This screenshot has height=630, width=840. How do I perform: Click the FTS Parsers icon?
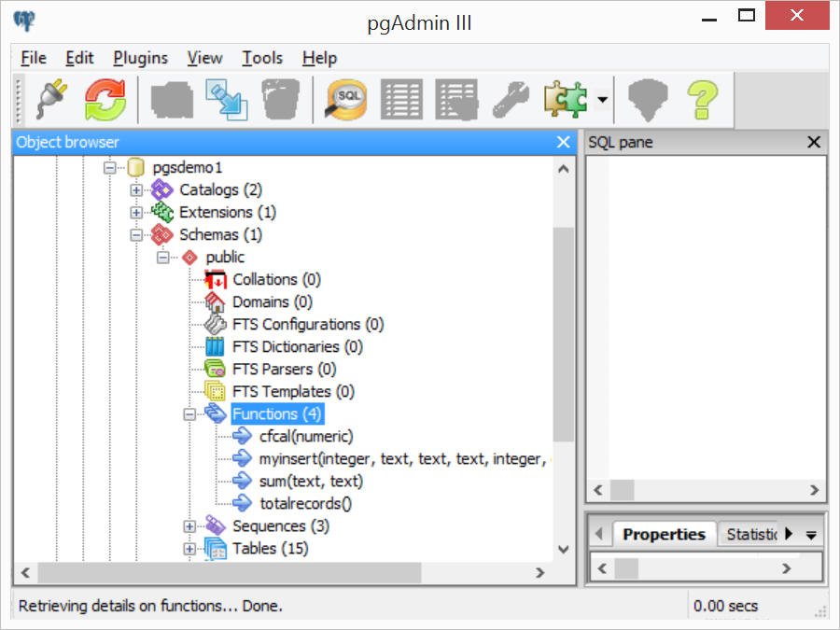(x=216, y=369)
